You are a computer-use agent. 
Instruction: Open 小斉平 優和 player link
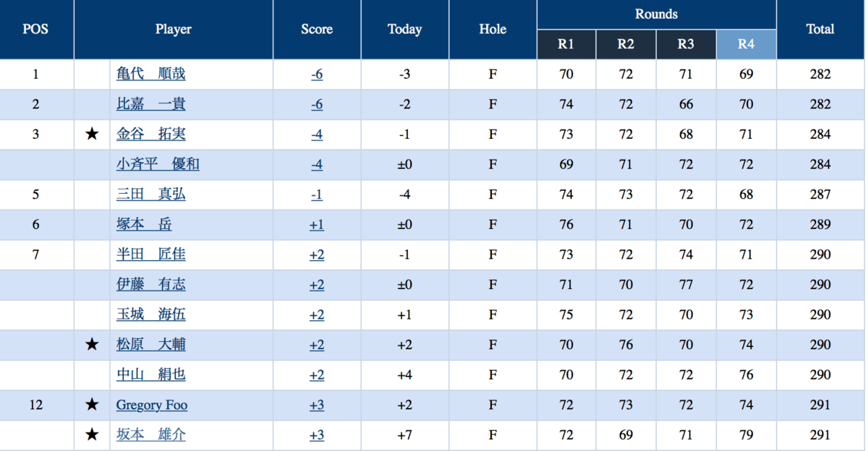(158, 164)
